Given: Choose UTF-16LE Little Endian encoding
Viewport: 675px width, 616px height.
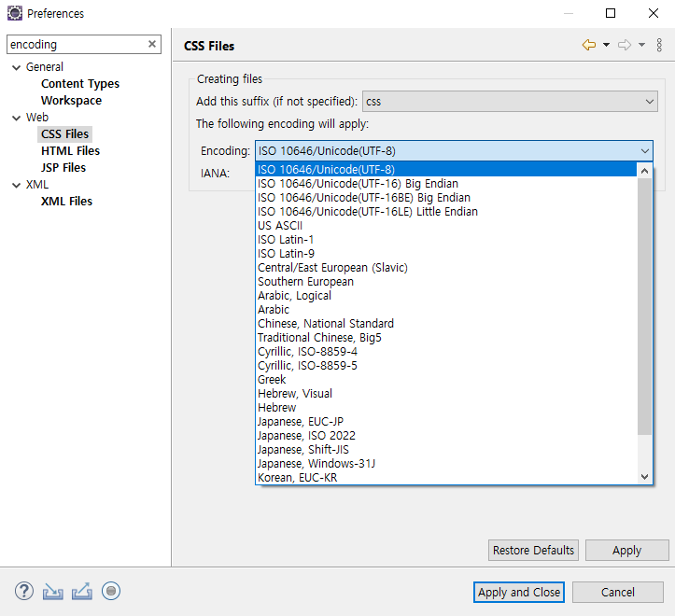Looking at the screenshot, I should [x=446, y=211].
